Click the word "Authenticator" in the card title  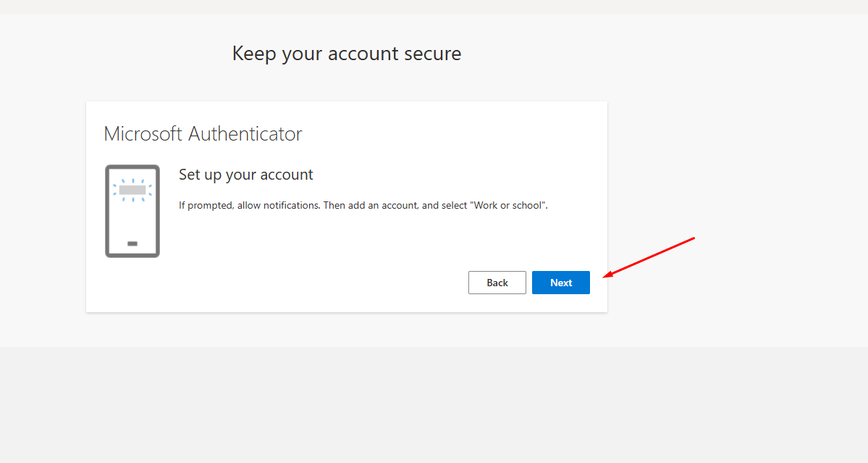[x=245, y=134]
